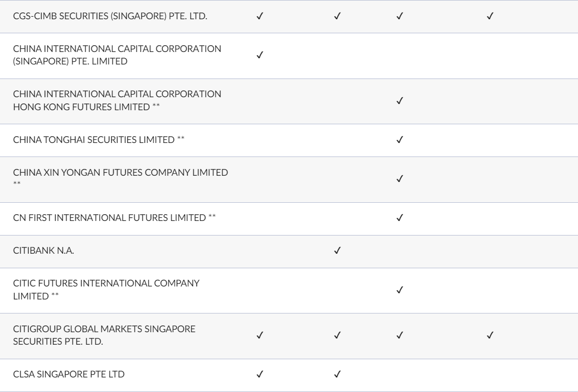Click checkmark in CN First International Futures row
Image resolution: width=578 pixels, height=392 pixels.
tap(400, 218)
